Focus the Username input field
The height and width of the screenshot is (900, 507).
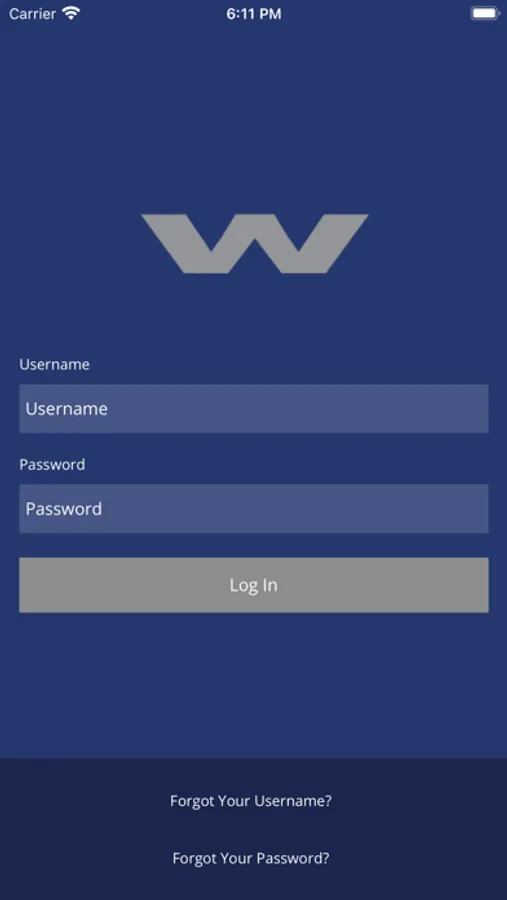254,409
